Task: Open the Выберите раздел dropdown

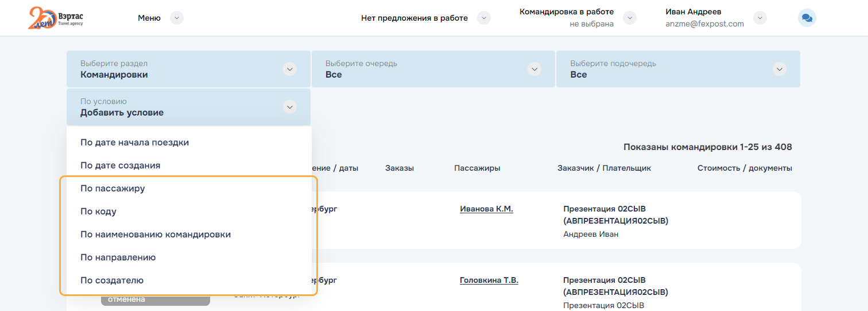Action: coord(290,70)
